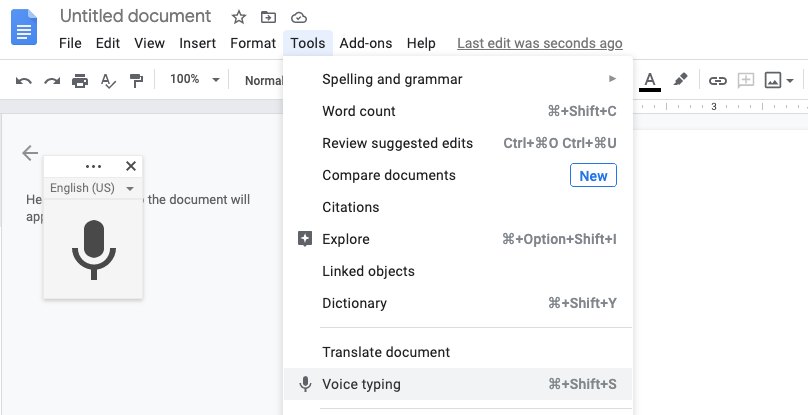This screenshot has height=415, width=808.
Task: Undo the last action
Action: pyautogui.click(x=24, y=80)
